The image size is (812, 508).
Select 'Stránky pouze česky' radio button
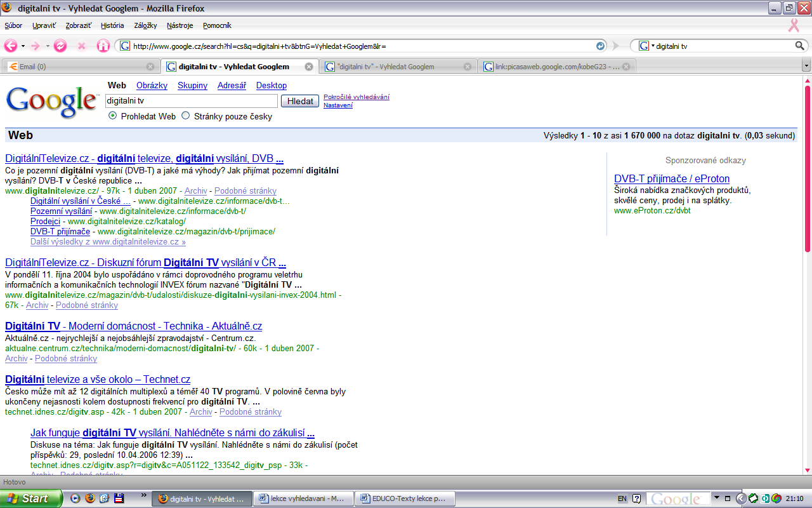click(186, 116)
